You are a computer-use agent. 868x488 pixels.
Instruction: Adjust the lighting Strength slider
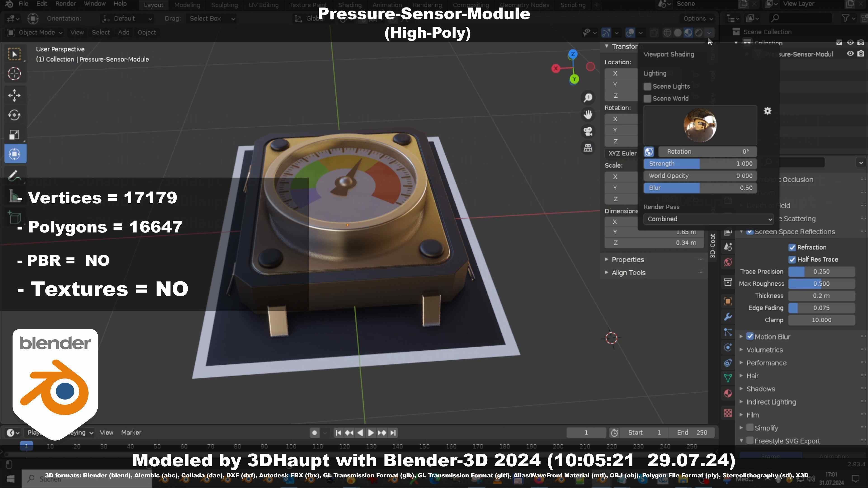pyautogui.click(x=700, y=164)
